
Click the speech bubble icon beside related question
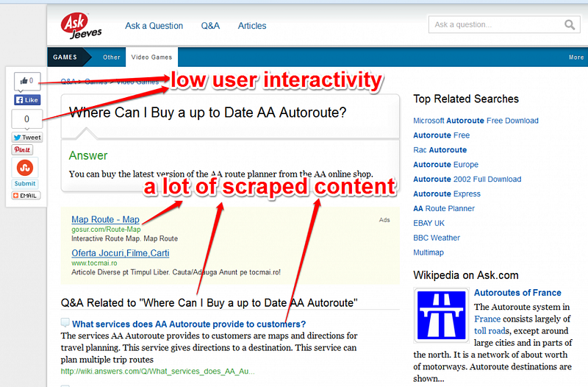(x=65, y=322)
